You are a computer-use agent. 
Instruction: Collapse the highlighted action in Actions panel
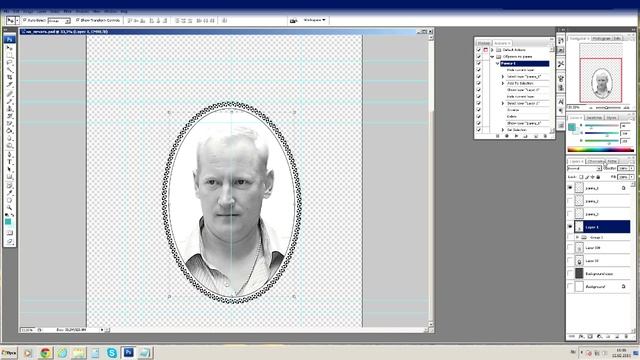498,63
